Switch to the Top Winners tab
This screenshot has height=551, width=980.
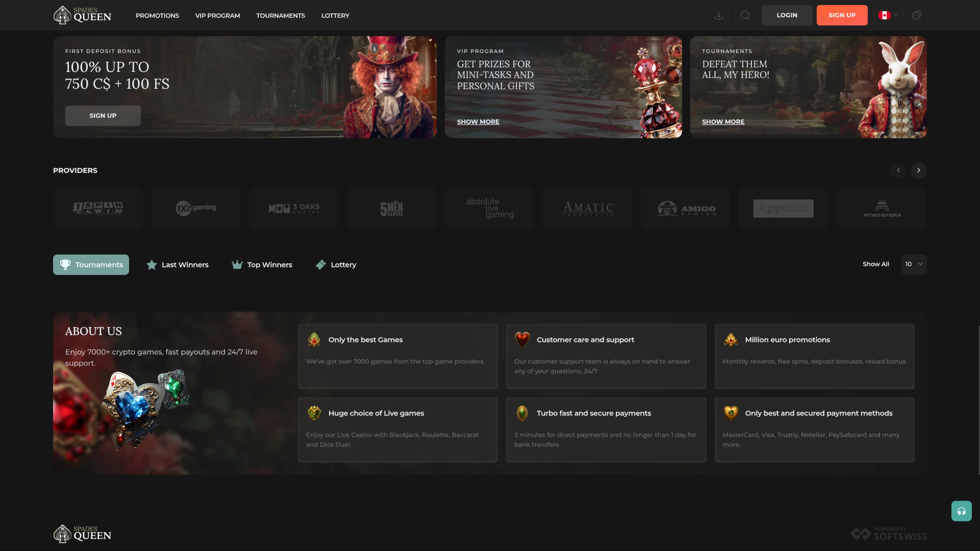click(x=262, y=264)
